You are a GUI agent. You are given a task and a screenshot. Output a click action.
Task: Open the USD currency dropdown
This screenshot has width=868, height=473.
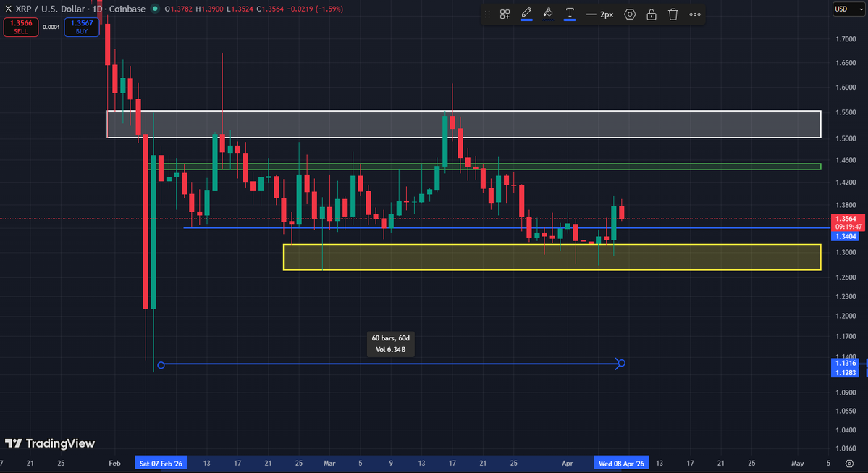(x=848, y=9)
